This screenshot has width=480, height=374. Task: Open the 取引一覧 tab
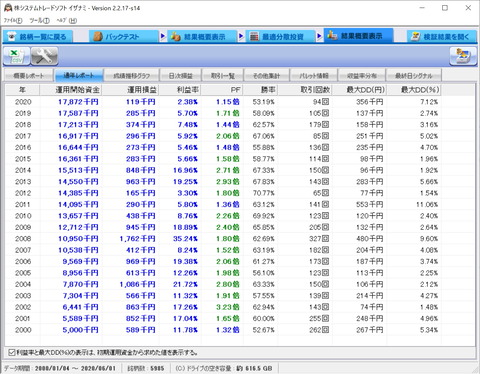[x=223, y=76]
